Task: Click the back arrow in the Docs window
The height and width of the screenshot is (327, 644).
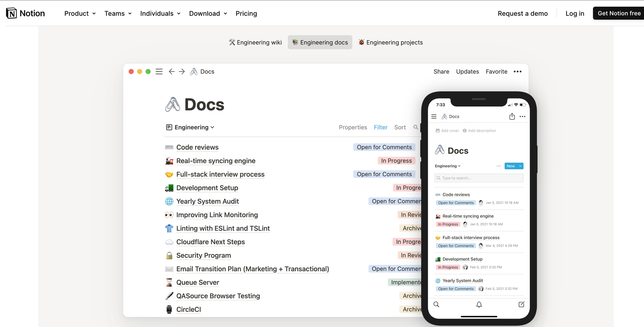Action: tap(172, 71)
